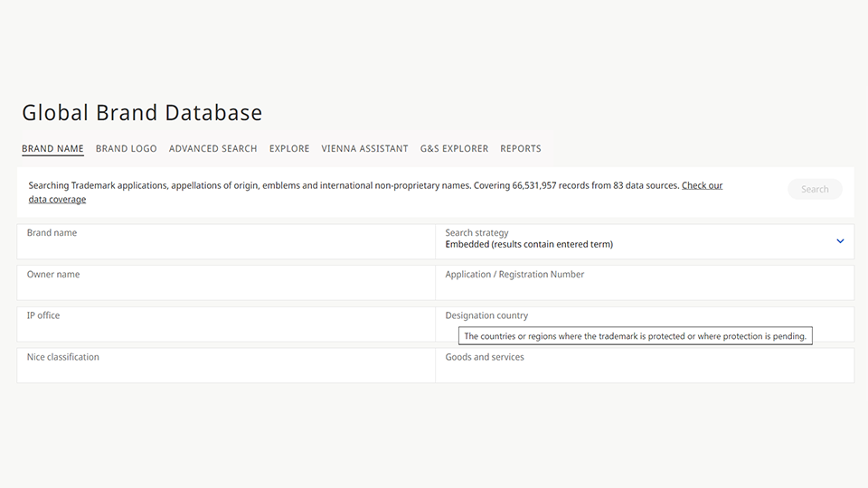Go to the Advanced Search tab
The image size is (868, 488).
(x=212, y=148)
